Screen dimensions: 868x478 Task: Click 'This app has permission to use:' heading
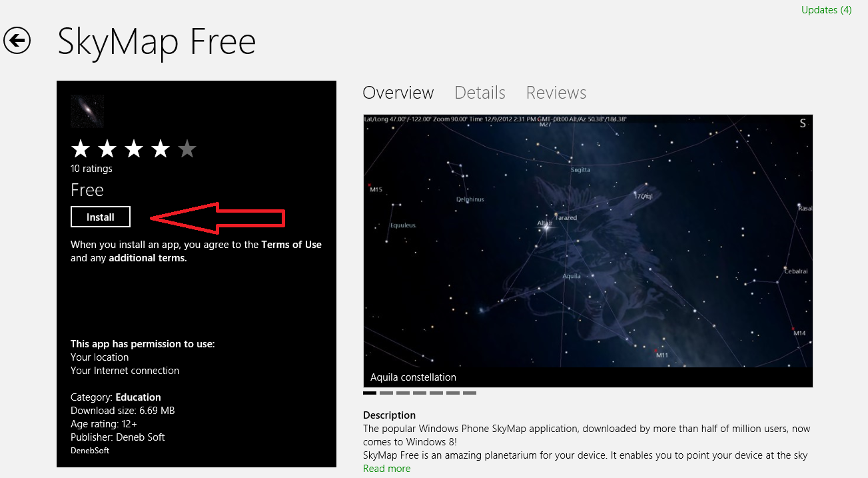[143, 344]
